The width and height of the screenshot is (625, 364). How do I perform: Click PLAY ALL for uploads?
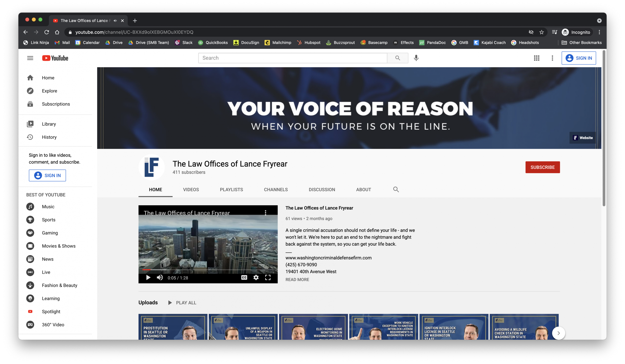coord(182,303)
